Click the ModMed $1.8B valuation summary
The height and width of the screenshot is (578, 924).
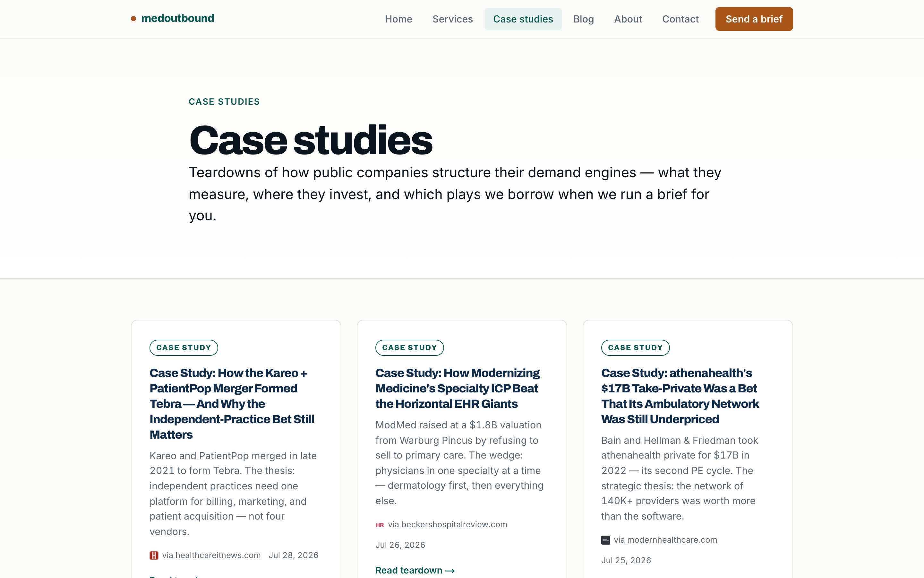[459, 463]
